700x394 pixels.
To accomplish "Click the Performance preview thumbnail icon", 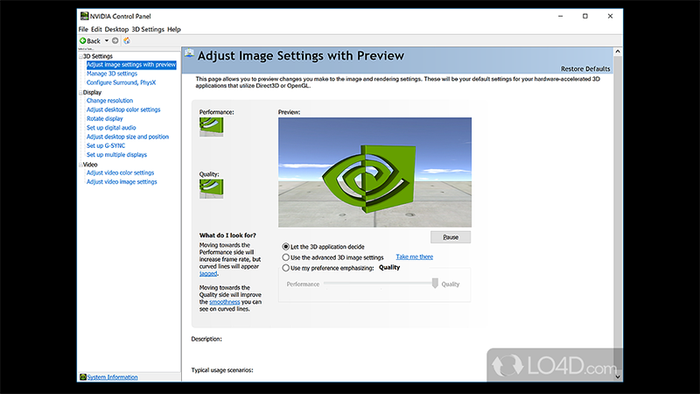I will 211,127.
